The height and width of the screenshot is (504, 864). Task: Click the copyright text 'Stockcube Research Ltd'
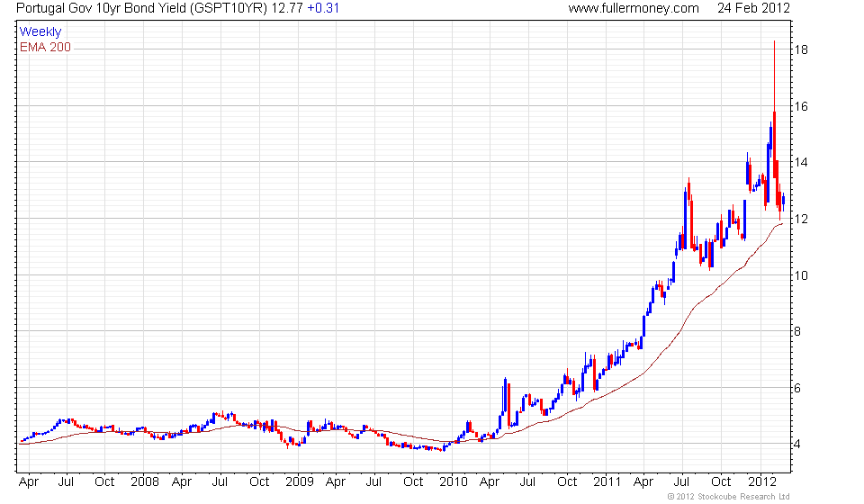point(743,497)
